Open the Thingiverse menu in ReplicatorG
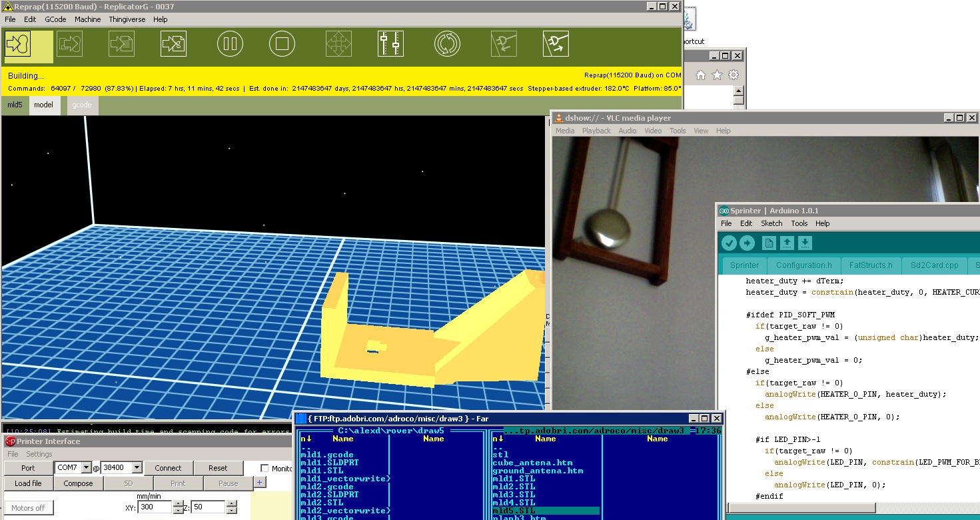Image resolution: width=980 pixels, height=520 pixels. (x=127, y=19)
